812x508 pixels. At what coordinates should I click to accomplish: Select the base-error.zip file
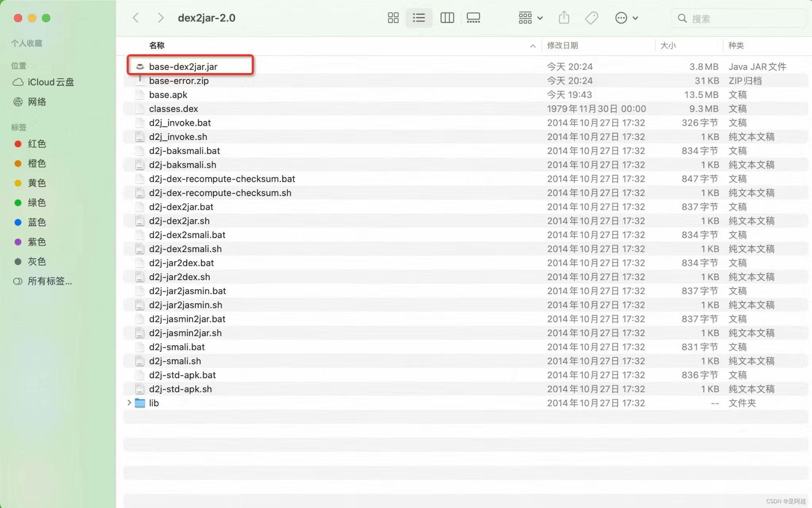(x=179, y=81)
